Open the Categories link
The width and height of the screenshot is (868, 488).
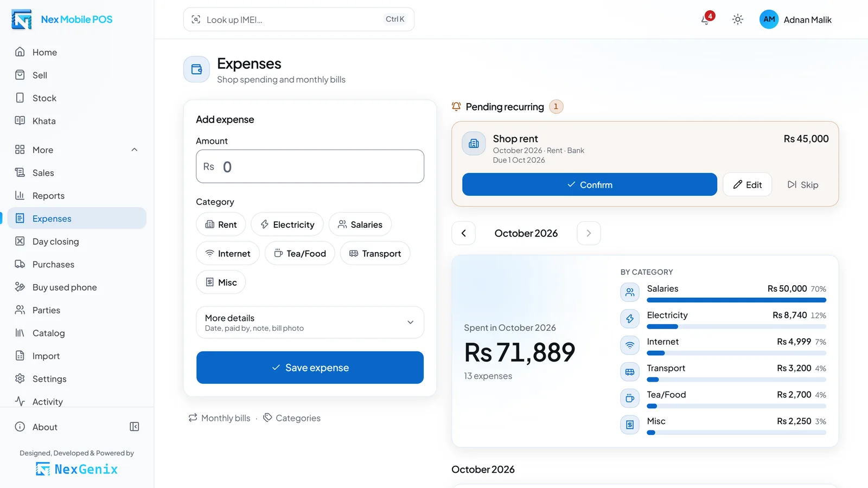coord(292,418)
